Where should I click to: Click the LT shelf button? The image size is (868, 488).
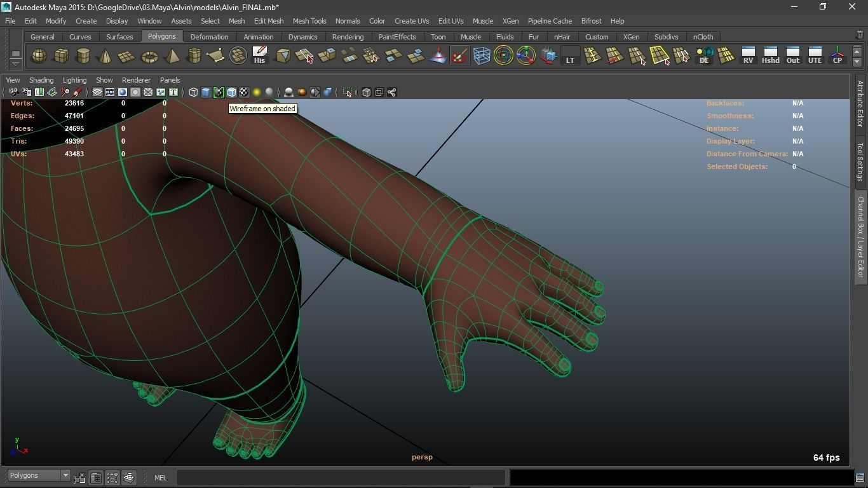570,56
